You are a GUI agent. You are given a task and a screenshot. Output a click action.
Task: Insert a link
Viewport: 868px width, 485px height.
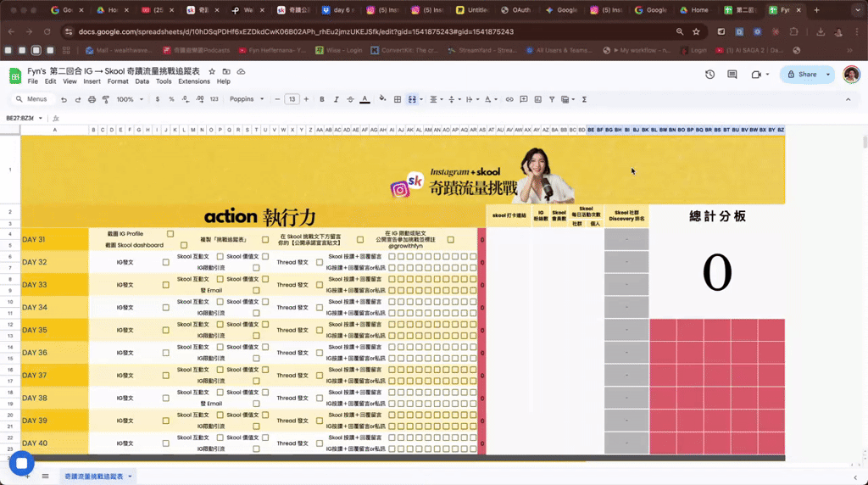tap(509, 100)
